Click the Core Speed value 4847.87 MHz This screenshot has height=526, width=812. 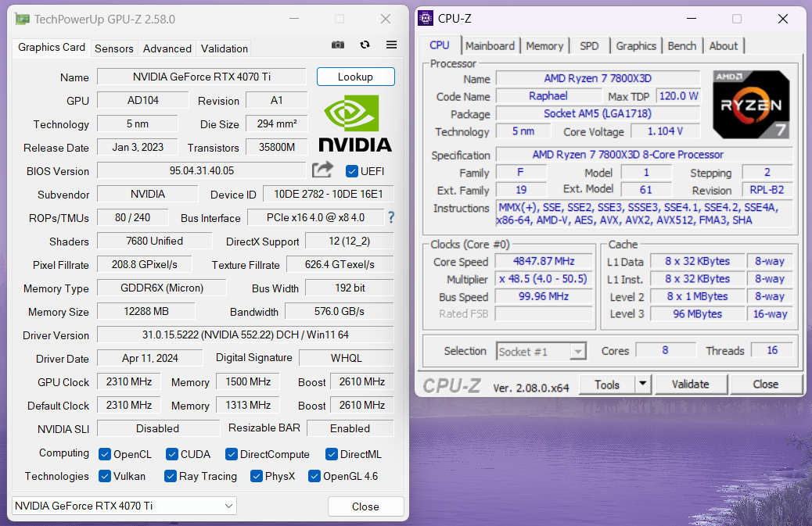(543, 261)
